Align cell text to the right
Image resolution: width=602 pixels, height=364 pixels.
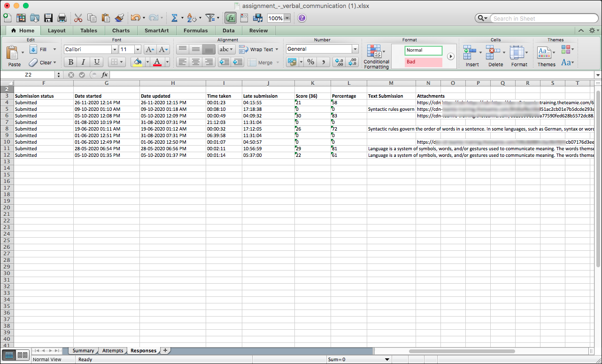(209, 62)
